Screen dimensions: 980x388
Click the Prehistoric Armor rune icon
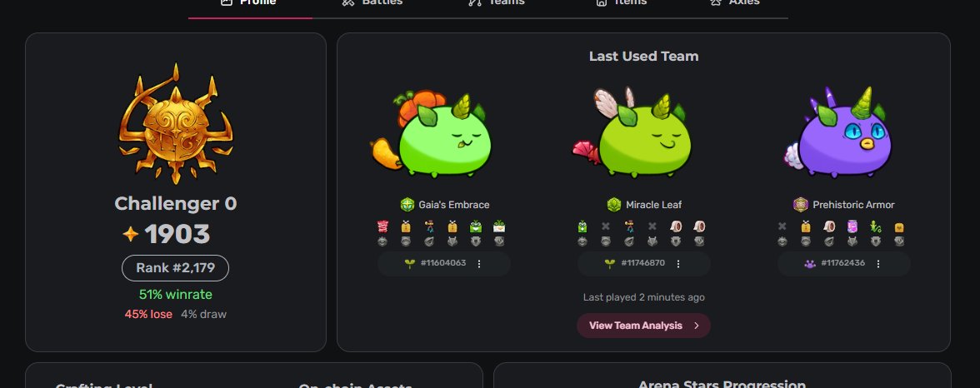(801, 205)
